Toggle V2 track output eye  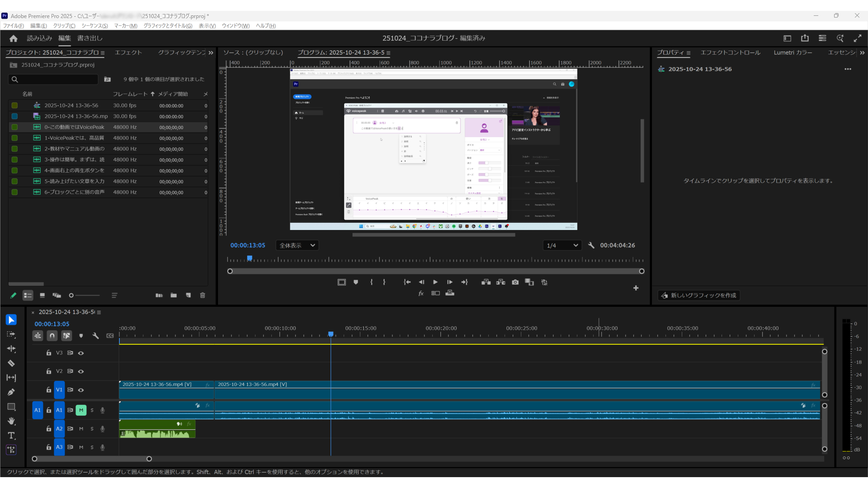pyautogui.click(x=81, y=371)
